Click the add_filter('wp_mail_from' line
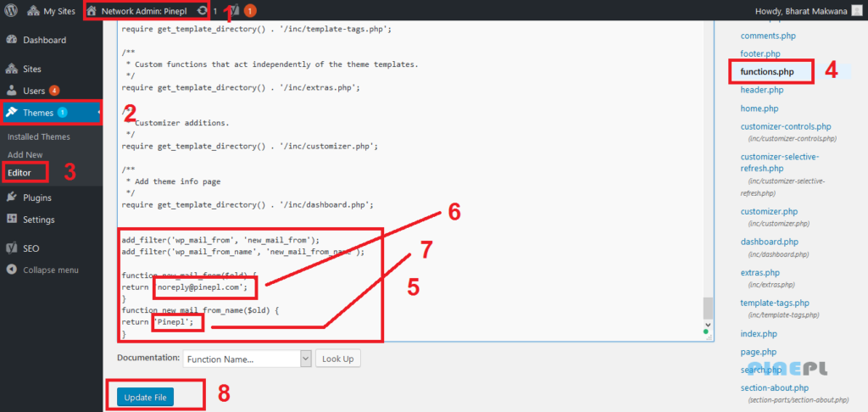Image resolution: width=868 pixels, height=412 pixels. [x=221, y=241]
